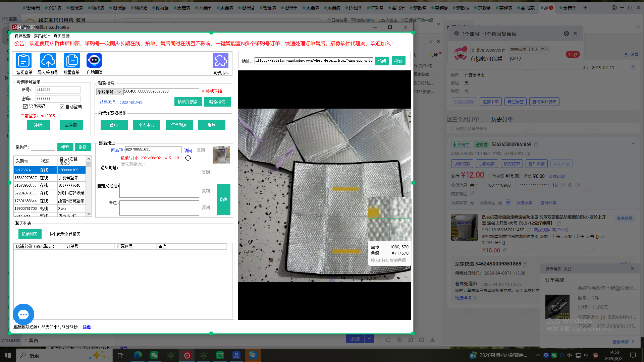Screen dimensions: 644x362
Task: Select the 15362970827 row in 采购号 list
Action: point(50,178)
